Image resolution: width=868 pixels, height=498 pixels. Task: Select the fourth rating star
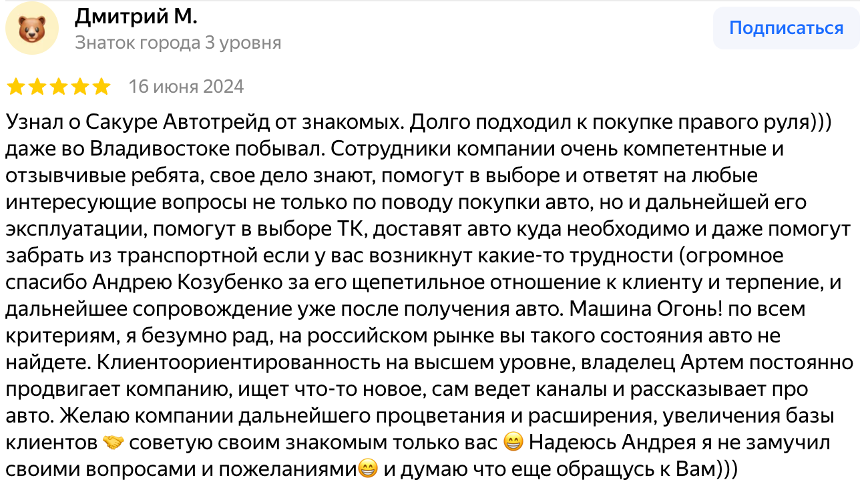(79, 87)
